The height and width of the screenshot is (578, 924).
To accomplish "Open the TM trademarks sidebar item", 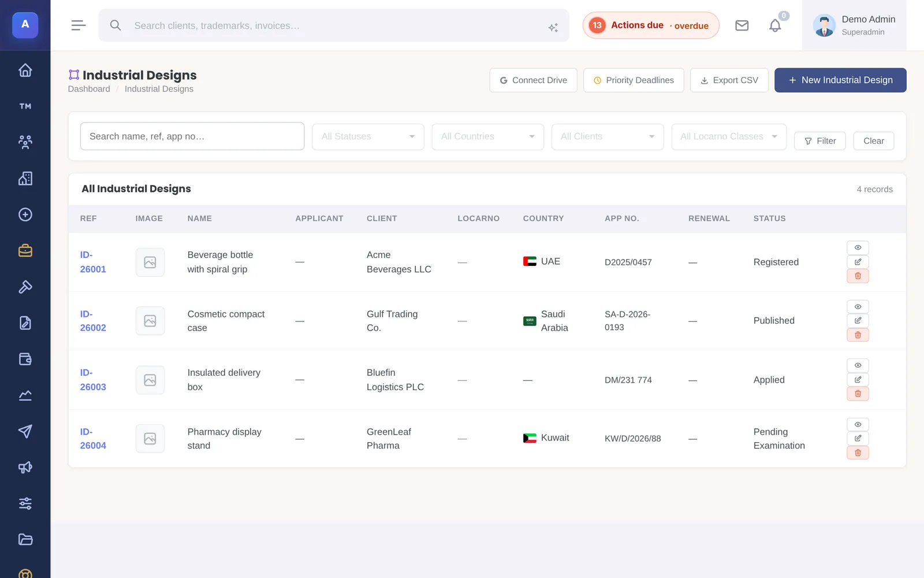I will 25,106.
